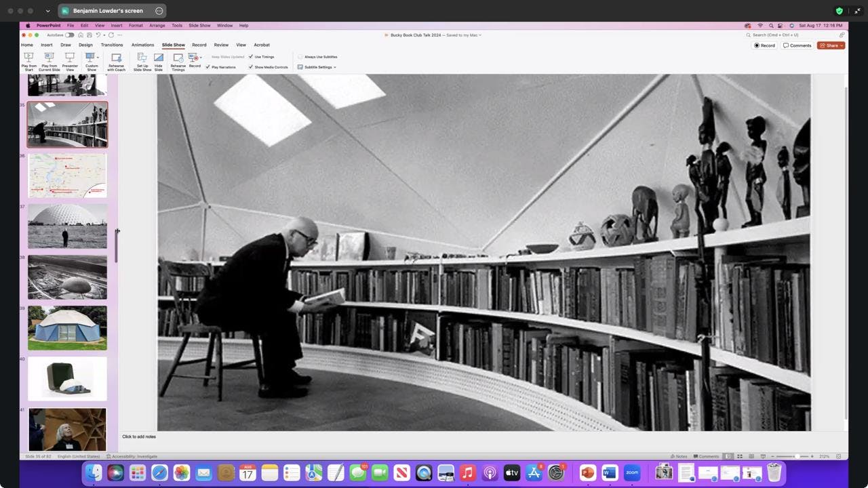Viewport: 868px width, 488px height.
Task: Click Normal view icon in status bar
Action: click(728, 456)
